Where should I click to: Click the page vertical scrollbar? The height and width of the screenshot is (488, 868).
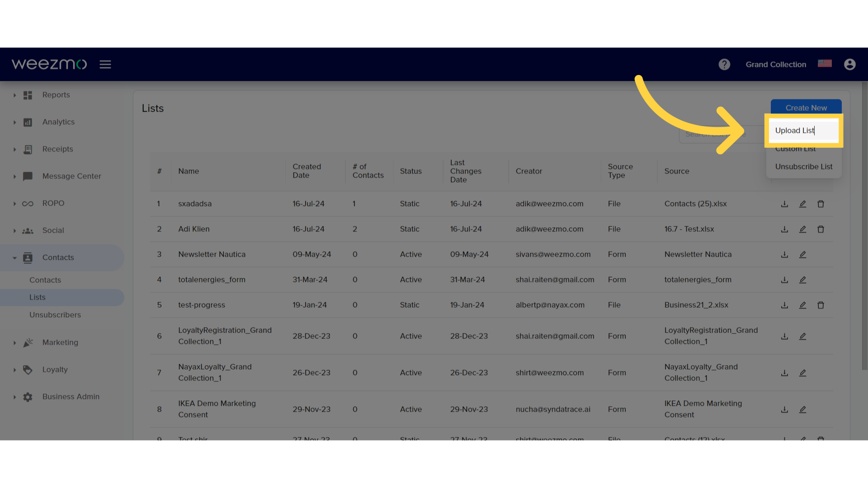864,226
